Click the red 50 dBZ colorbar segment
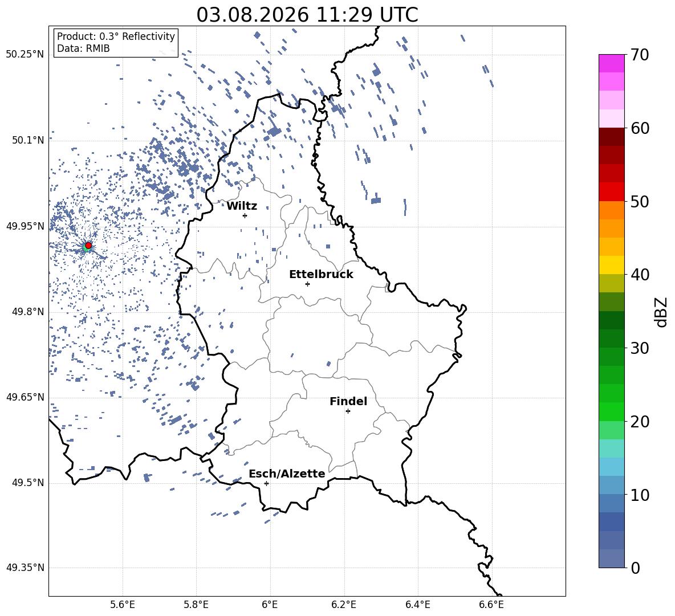675x616 pixels. click(612, 192)
